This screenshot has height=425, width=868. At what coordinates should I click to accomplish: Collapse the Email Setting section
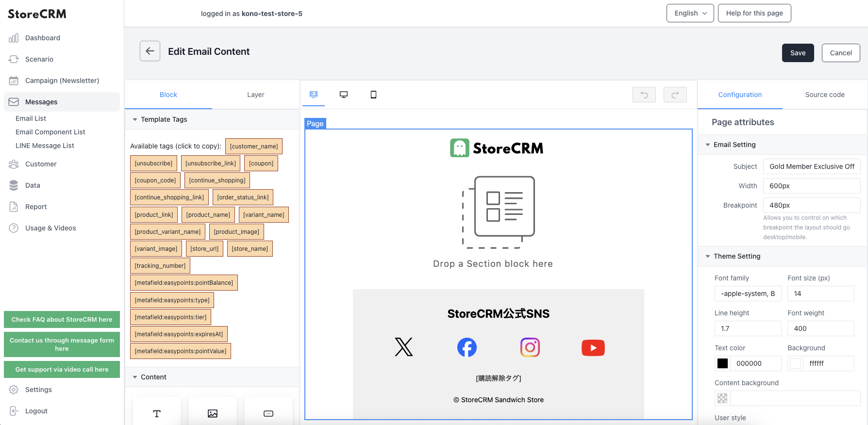click(x=708, y=145)
